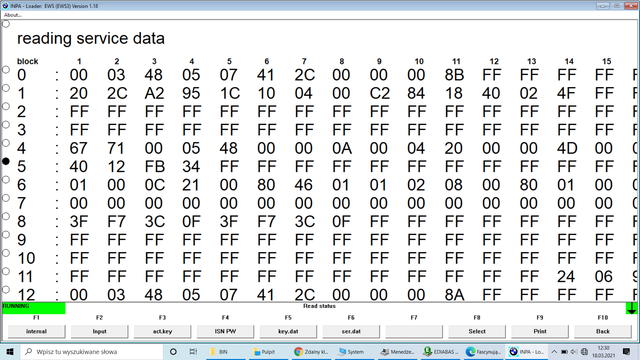Click value '8A' in block 12
The width and height of the screenshot is (640, 360).
(x=454, y=295)
